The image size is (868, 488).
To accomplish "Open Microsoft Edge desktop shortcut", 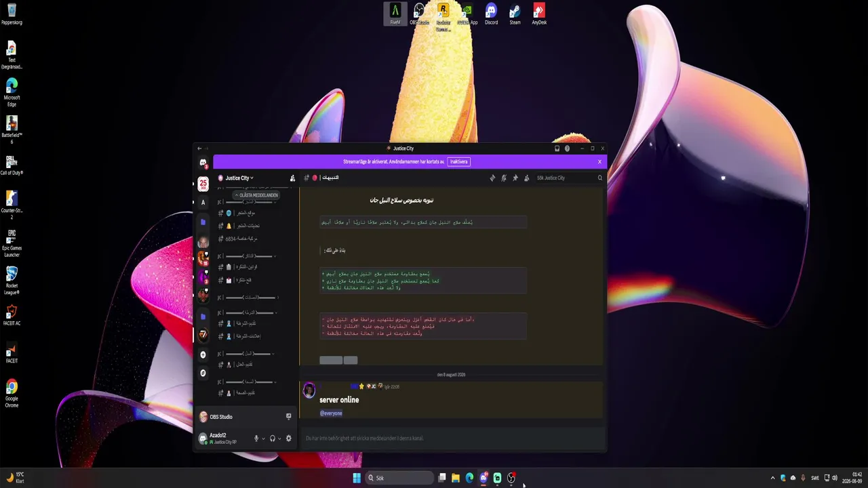I will tap(12, 92).
